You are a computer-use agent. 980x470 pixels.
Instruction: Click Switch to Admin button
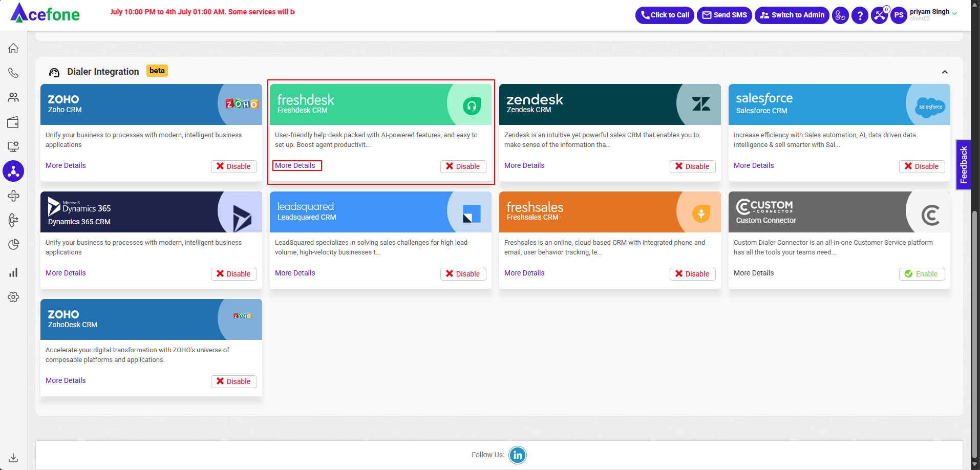click(792, 15)
